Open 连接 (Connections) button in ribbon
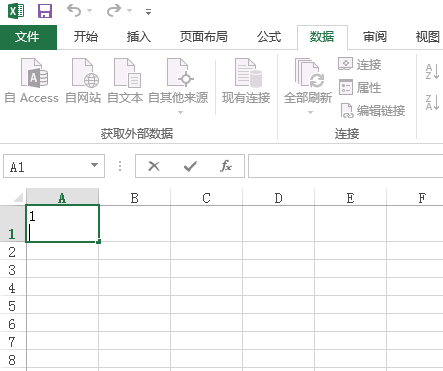The width and height of the screenshot is (443, 371). coord(360,64)
